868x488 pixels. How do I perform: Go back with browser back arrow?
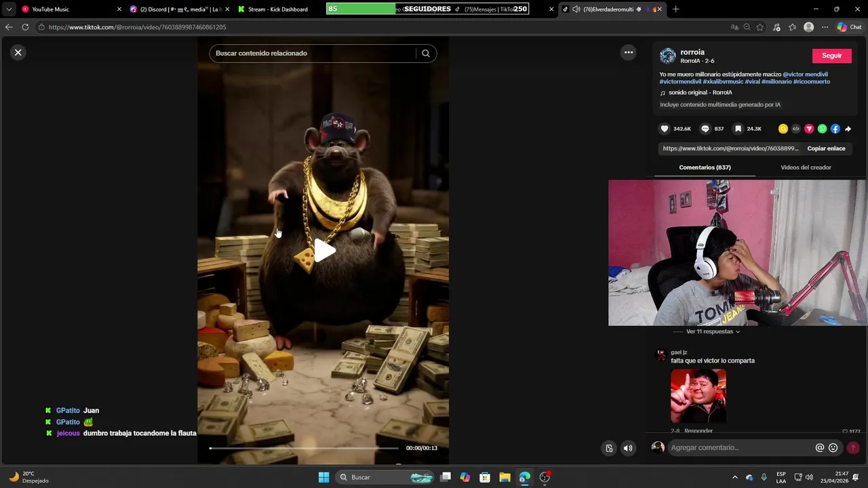pos(8,27)
